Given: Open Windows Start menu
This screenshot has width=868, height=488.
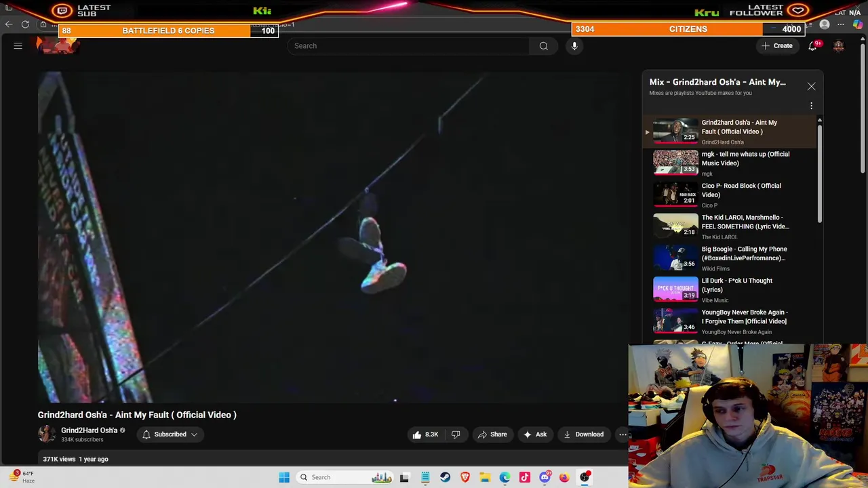Looking at the screenshot, I should (284, 477).
